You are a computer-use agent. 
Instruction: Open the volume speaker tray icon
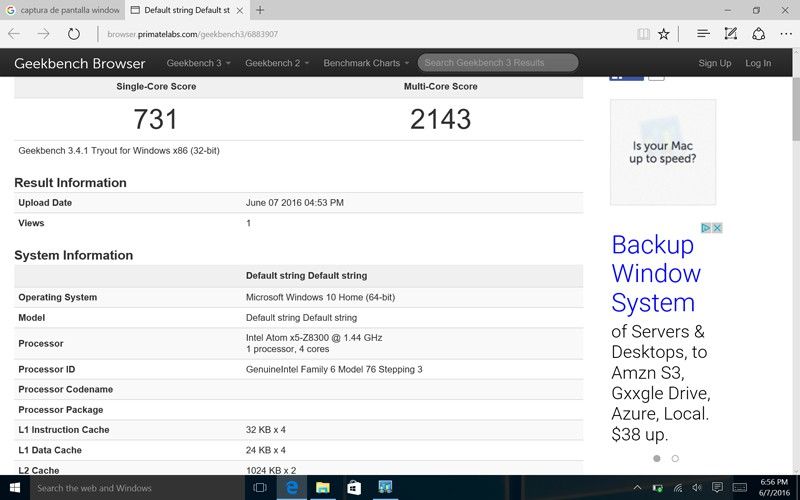[697, 488]
